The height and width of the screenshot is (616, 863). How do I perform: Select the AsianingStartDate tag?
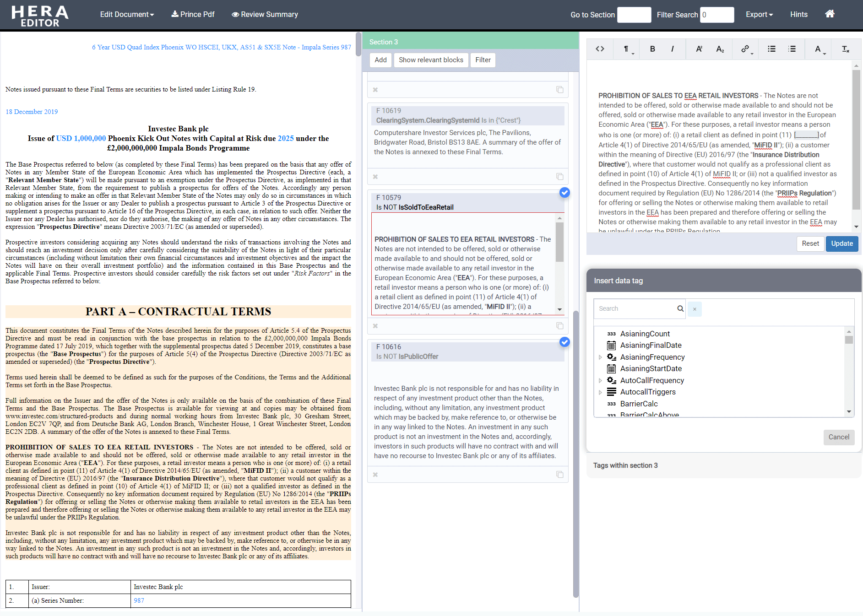[651, 368]
